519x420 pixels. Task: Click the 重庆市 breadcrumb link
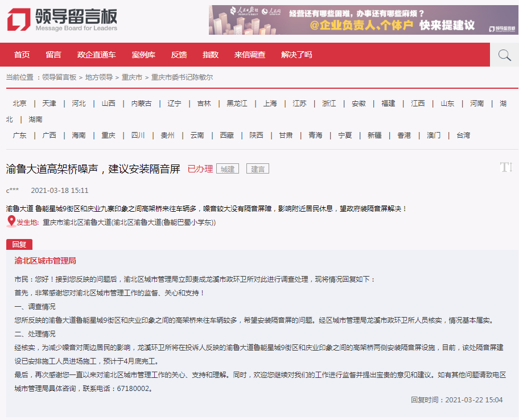(132, 77)
